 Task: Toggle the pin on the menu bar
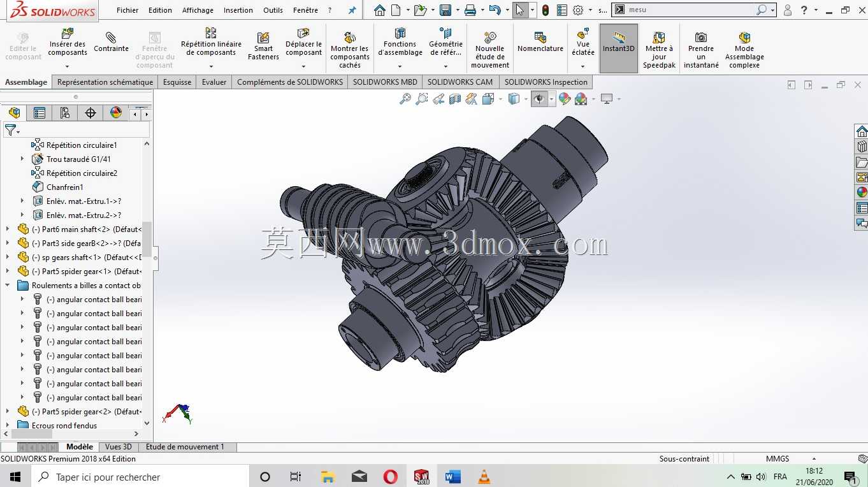[352, 10]
